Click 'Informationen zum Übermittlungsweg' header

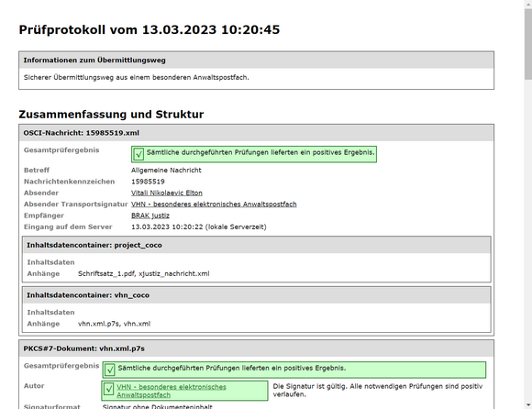tap(257, 61)
